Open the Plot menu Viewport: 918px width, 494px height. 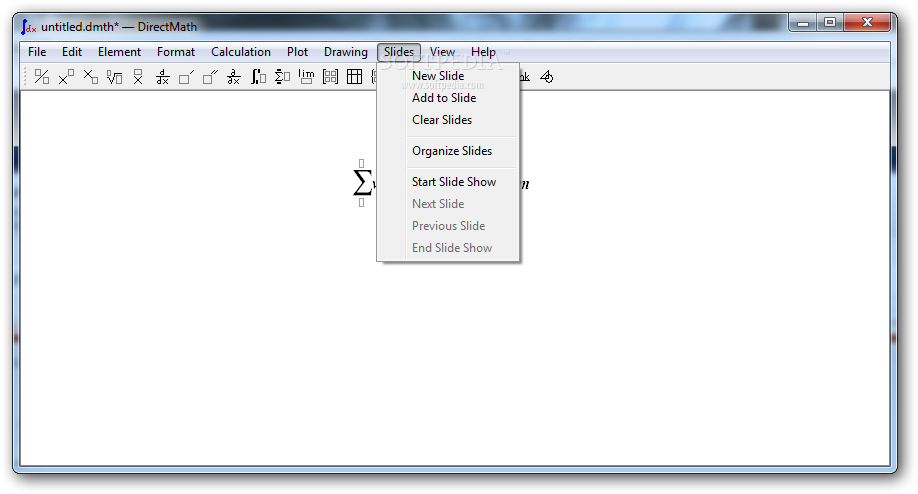tap(297, 52)
